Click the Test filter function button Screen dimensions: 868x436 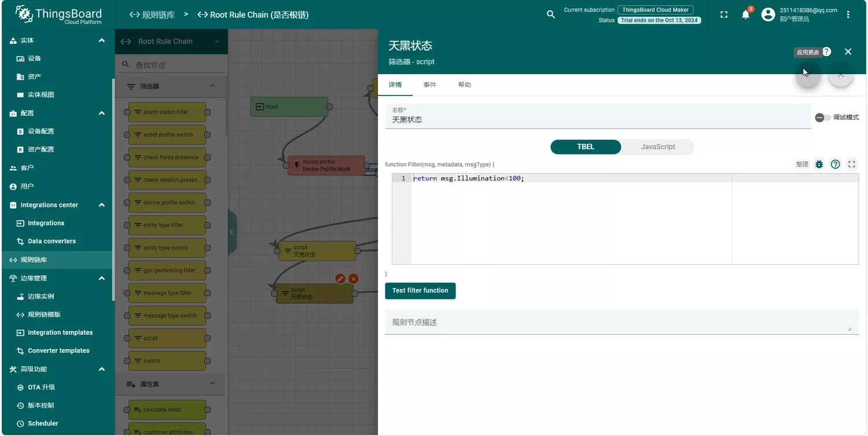[420, 291]
